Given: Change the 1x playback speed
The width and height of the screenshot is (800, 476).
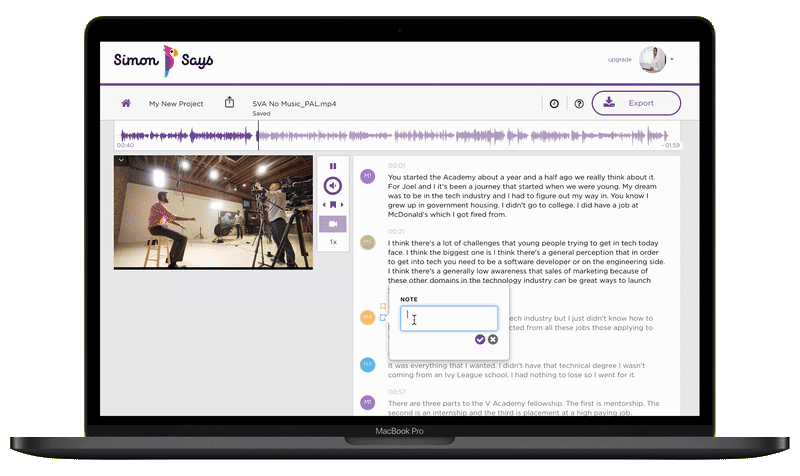Looking at the screenshot, I should [333, 242].
